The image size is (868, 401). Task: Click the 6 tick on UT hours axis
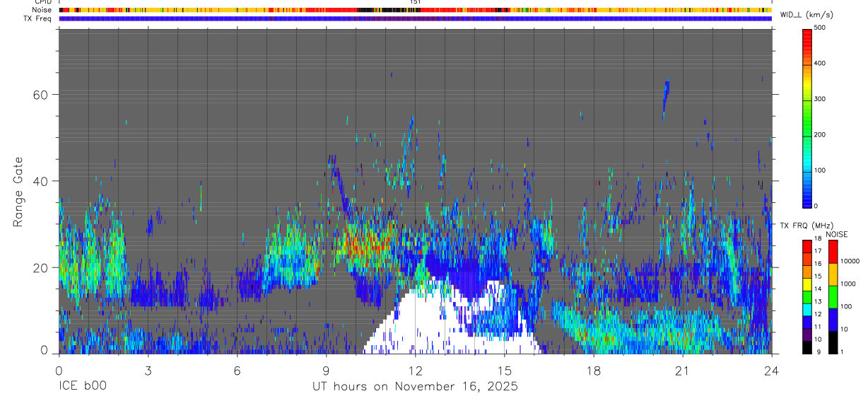237,371
